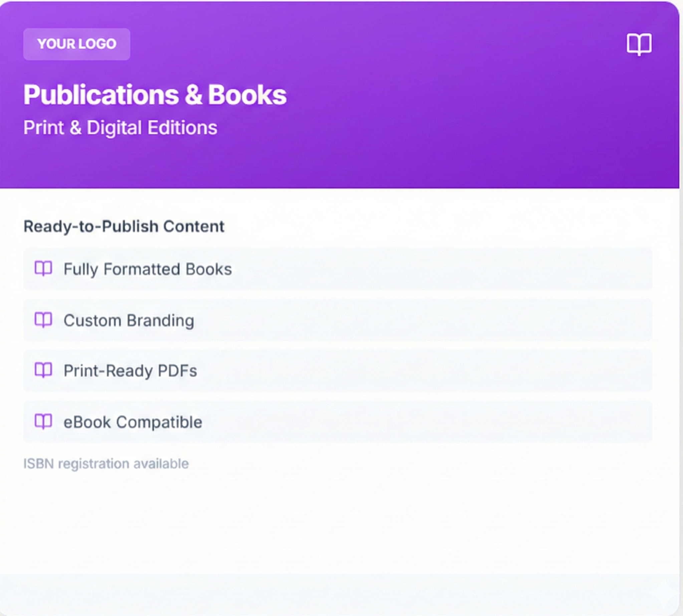Click the Print-Ready PDFs label text
The image size is (683, 616).
click(x=130, y=371)
